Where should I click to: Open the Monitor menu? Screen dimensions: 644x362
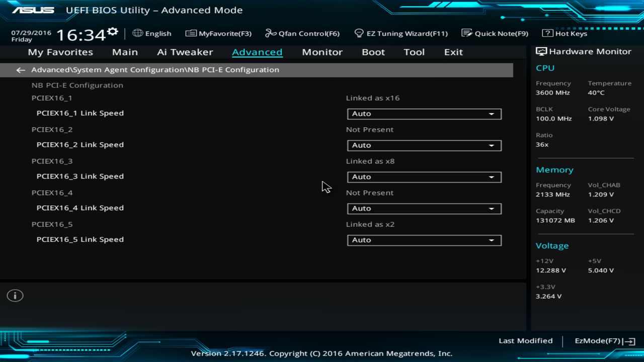tap(322, 52)
